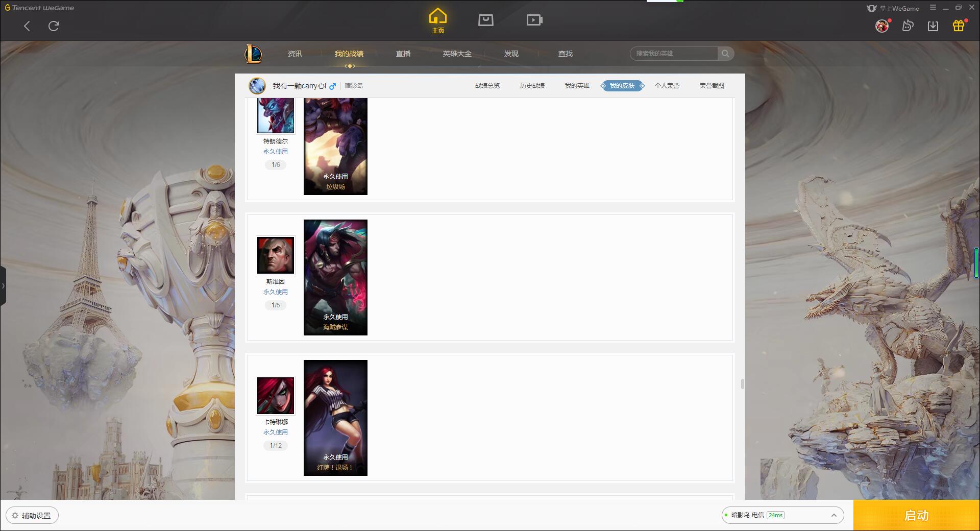The height and width of the screenshot is (531, 980).
Task: Open the 红牌！退场！ skin card
Action: 335,418
